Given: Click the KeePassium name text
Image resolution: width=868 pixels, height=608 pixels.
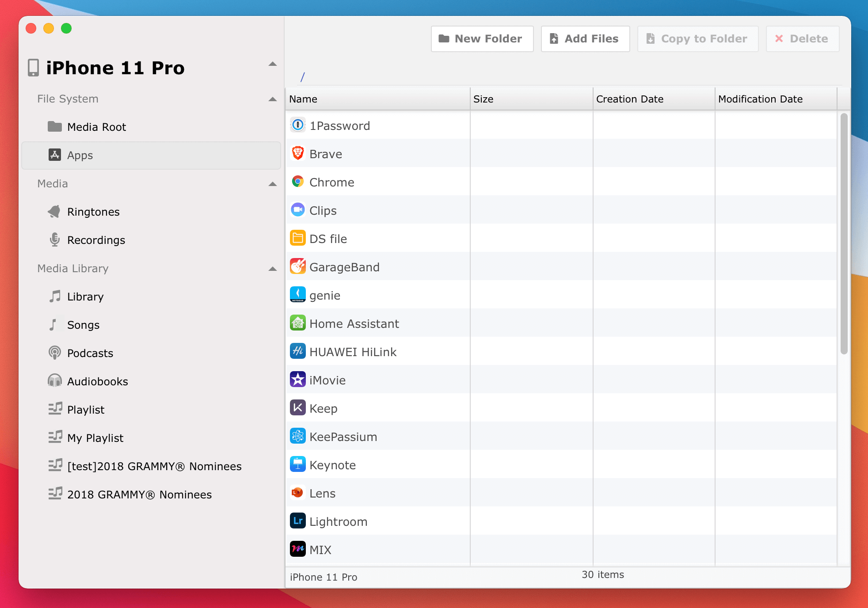Looking at the screenshot, I should click(x=343, y=437).
